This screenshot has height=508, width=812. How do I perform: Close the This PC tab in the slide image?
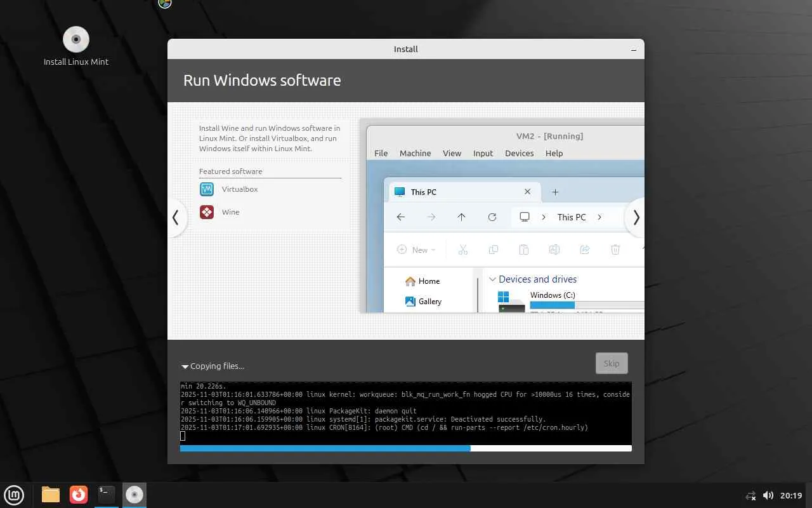click(x=527, y=192)
